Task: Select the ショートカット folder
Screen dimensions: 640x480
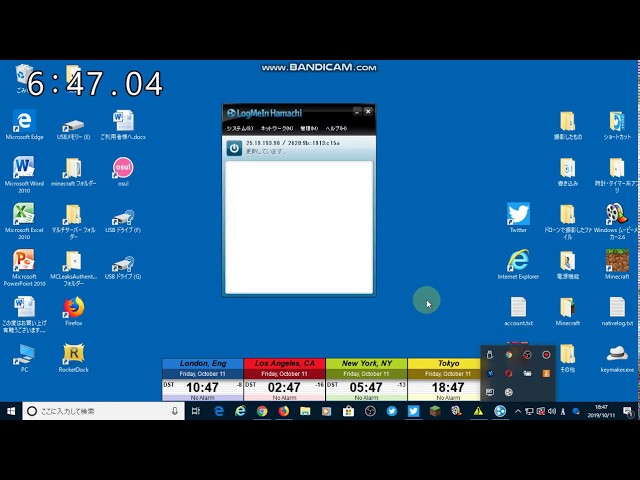Action: click(617, 125)
